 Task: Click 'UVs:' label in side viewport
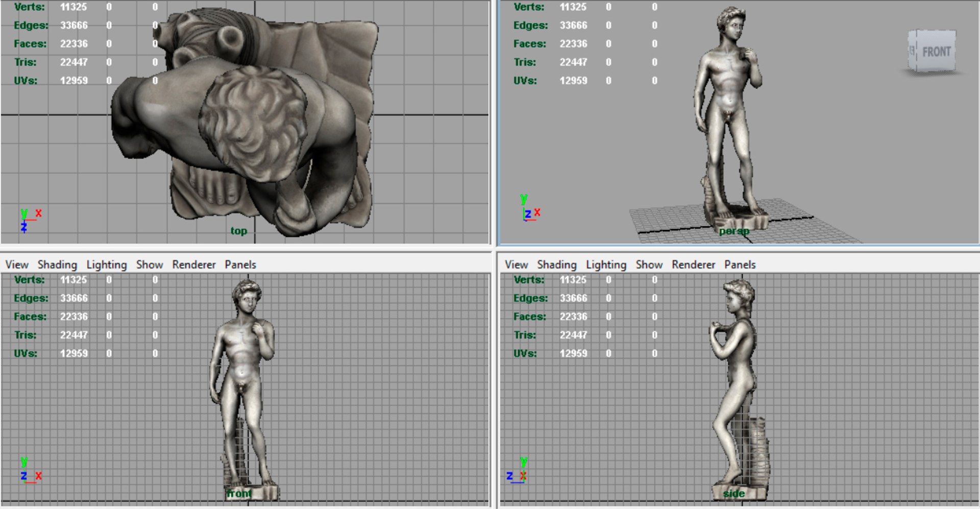pos(525,353)
